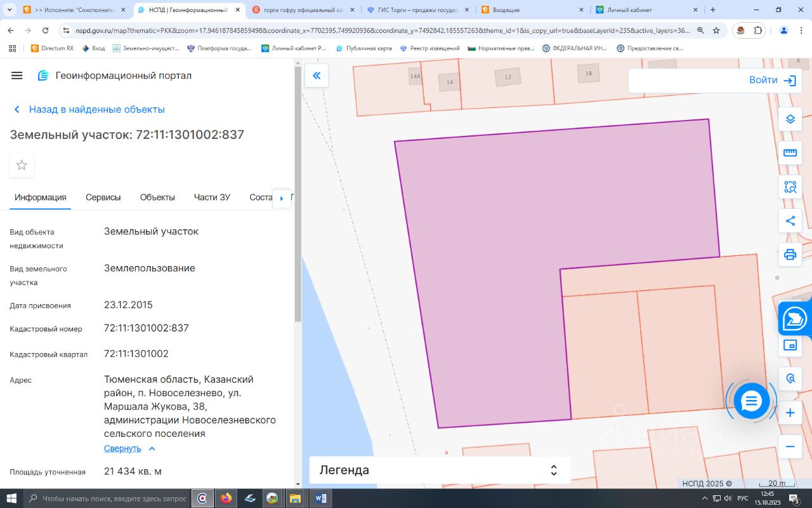The image size is (812, 508).
Task: Click the building labeled 14A on map
Action: click(x=416, y=76)
